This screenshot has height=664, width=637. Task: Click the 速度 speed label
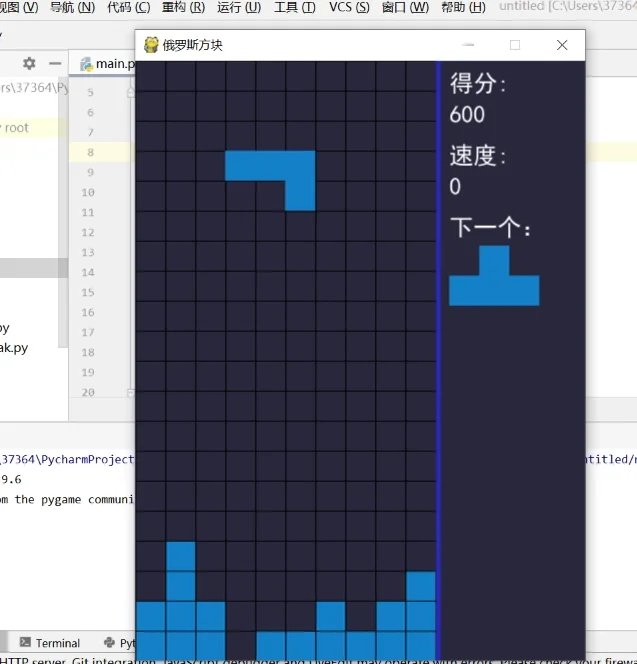pos(478,155)
